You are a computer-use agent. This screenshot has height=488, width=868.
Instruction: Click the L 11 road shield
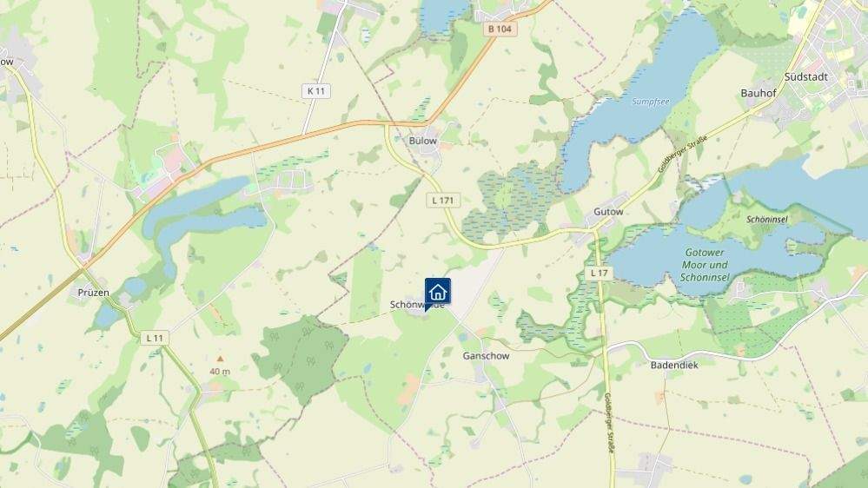[155, 338]
